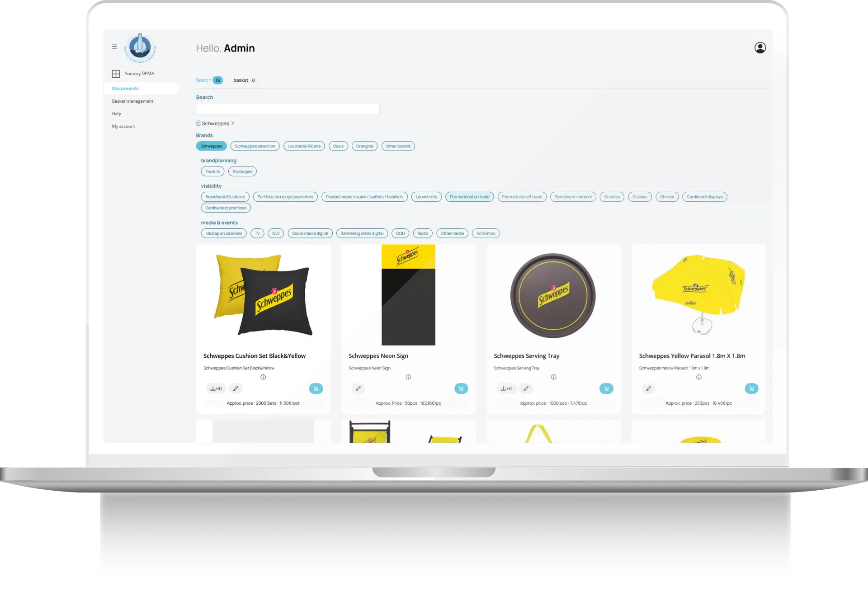Filter by Glasses
This screenshot has height=606, width=868.
[x=640, y=197]
